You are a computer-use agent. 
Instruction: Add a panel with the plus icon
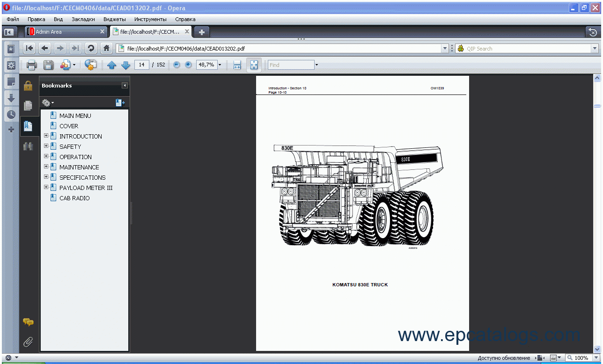[x=11, y=130]
